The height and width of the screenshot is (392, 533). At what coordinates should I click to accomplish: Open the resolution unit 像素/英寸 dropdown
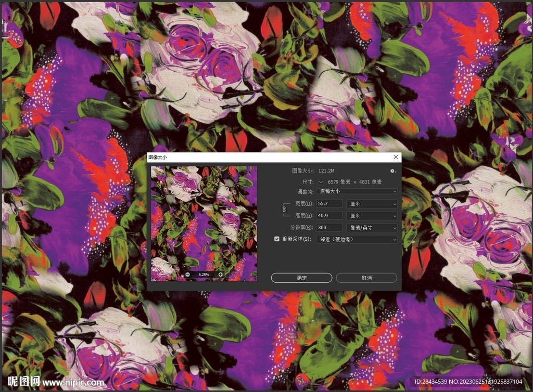(372, 227)
